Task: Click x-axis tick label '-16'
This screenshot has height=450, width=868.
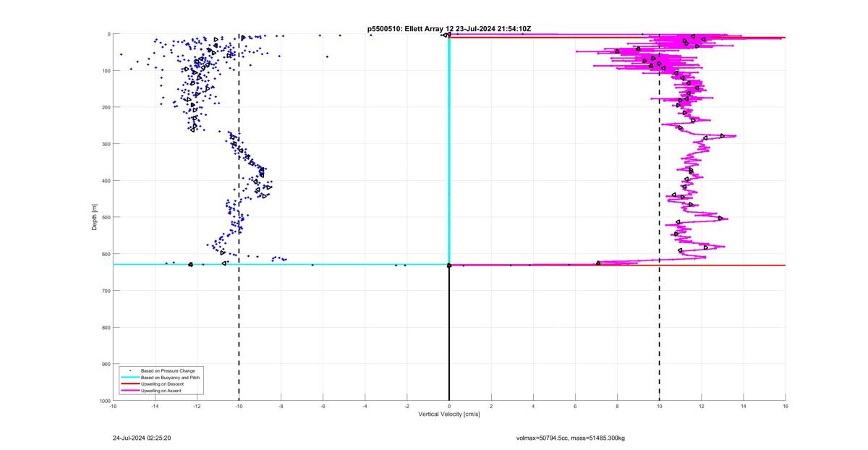Action: 113,406
